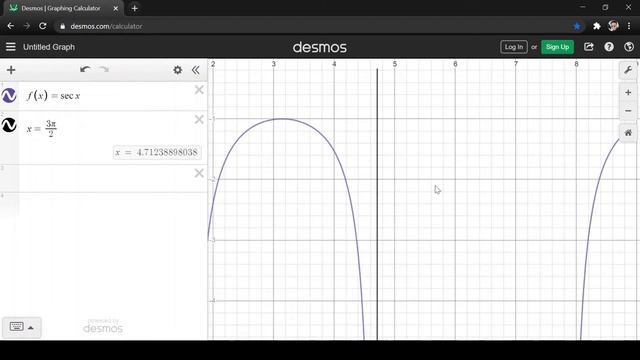Open a new browser tab
The image size is (640, 360).
(135, 8)
